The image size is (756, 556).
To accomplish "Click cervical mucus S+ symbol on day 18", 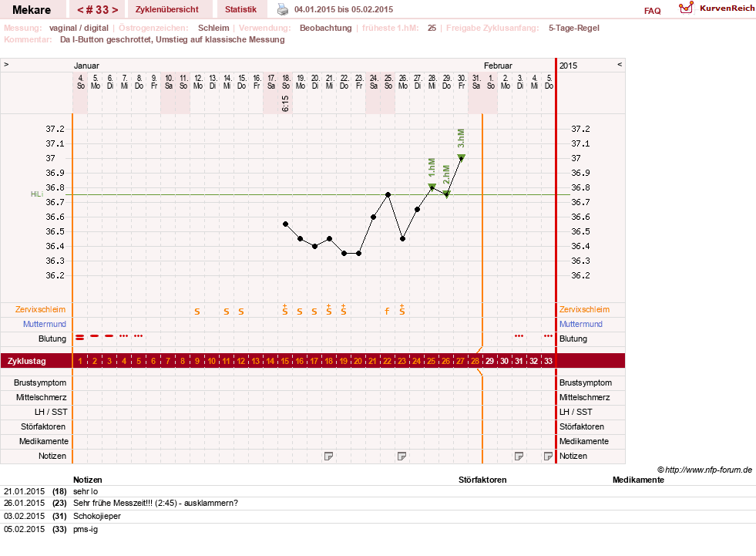I will (329, 310).
